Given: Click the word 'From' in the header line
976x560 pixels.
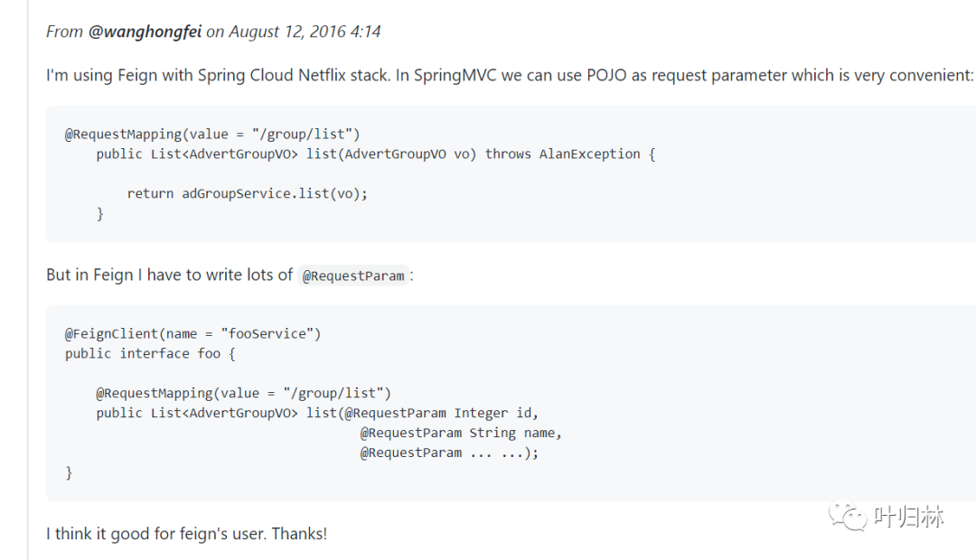Looking at the screenshot, I should pos(64,32).
